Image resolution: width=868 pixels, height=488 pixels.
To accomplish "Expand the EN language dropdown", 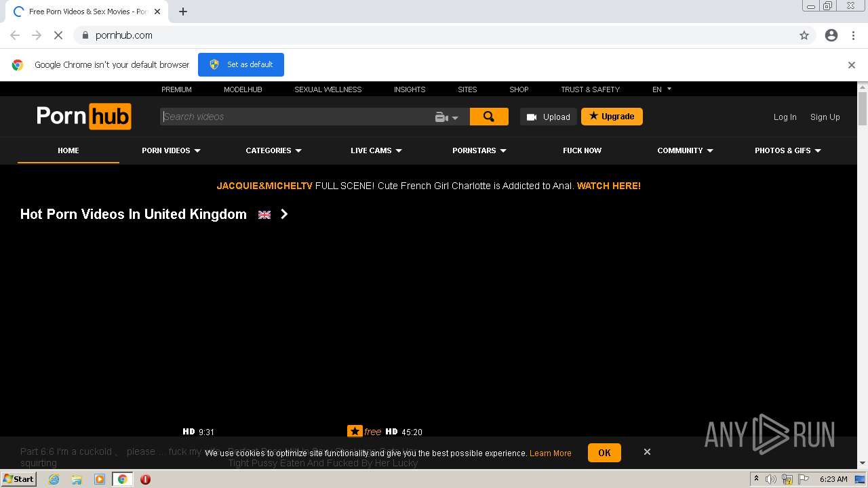I will tap(662, 89).
